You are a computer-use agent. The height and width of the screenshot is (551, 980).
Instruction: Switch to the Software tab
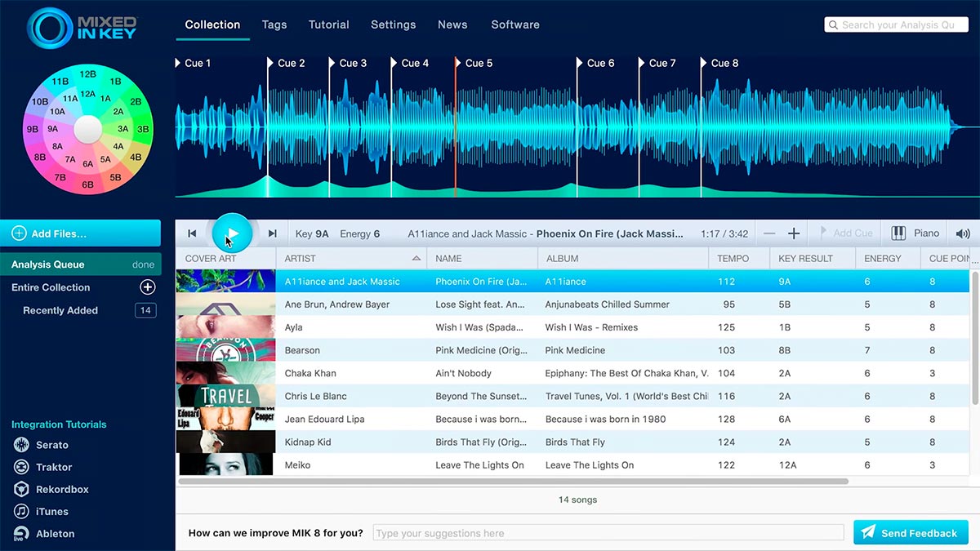coord(515,24)
